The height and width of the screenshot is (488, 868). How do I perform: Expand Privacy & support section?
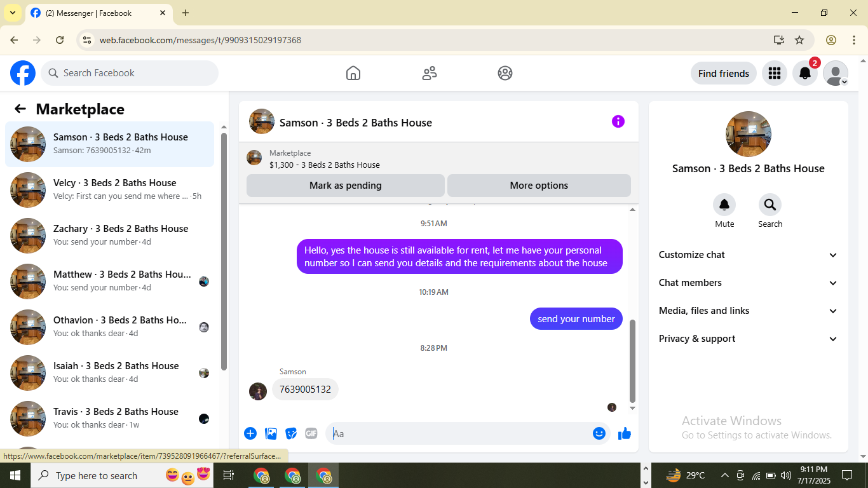pyautogui.click(x=749, y=339)
